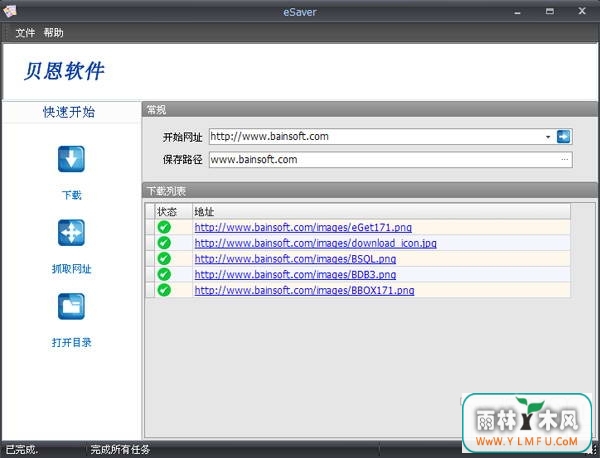Click the eSaver app icon in title bar
The image size is (600, 458).
[x=9, y=11]
